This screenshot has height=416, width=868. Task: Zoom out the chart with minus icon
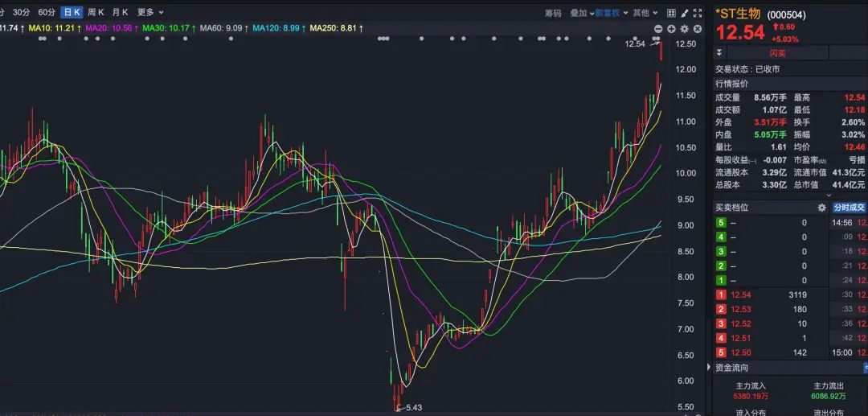658,29
